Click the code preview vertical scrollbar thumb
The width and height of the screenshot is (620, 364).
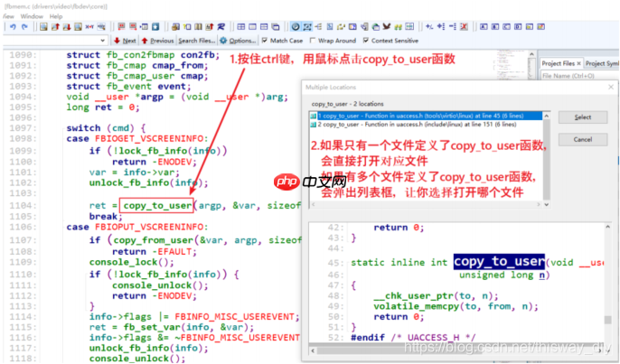607,320
